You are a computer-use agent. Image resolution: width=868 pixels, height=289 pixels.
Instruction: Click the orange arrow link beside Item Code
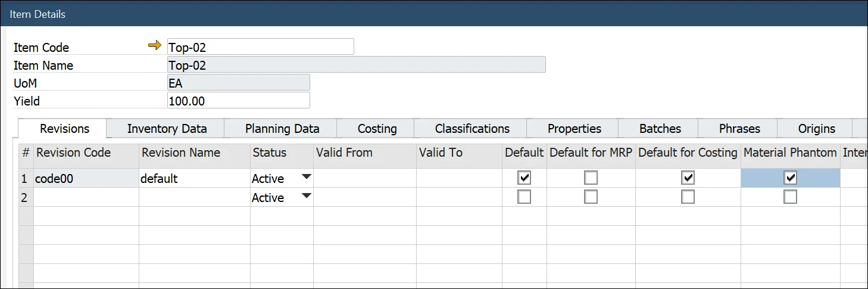tap(154, 46)
